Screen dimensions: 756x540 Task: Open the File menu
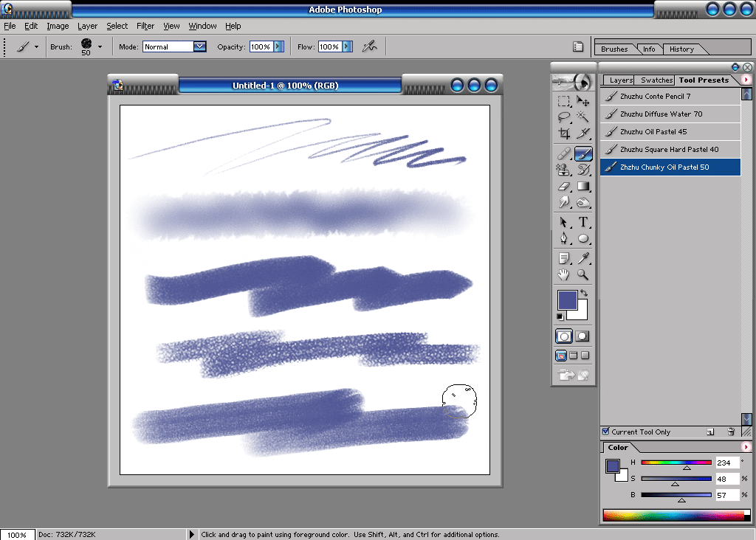[10, 26]
